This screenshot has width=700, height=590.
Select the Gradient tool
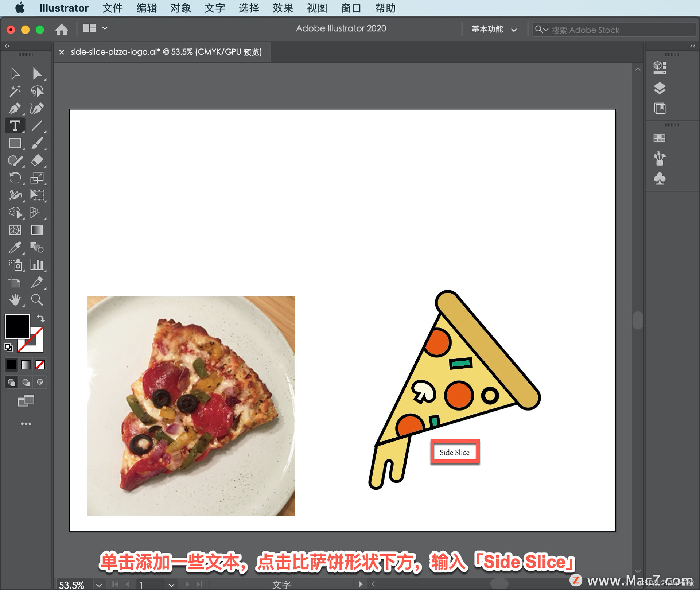[37, 230]
